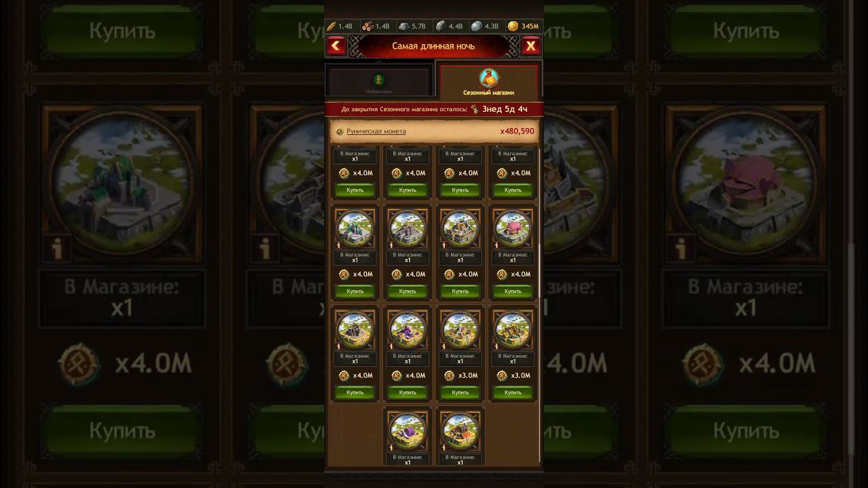Click Купить under the pink-domed skin
Image resolution: width=868 pixels, height=488 pixels.
pos(513,291)
